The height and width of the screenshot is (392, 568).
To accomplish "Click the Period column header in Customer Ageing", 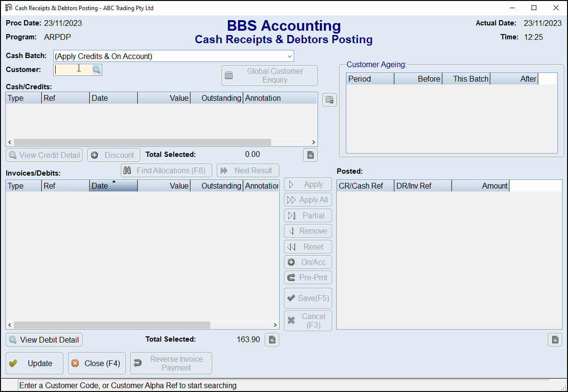I will point(370,79).
